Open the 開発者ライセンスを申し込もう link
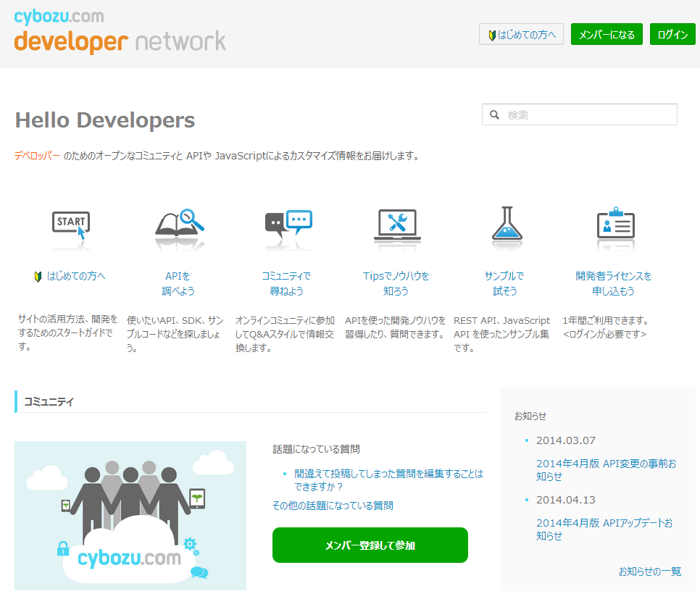 point(613,283)
